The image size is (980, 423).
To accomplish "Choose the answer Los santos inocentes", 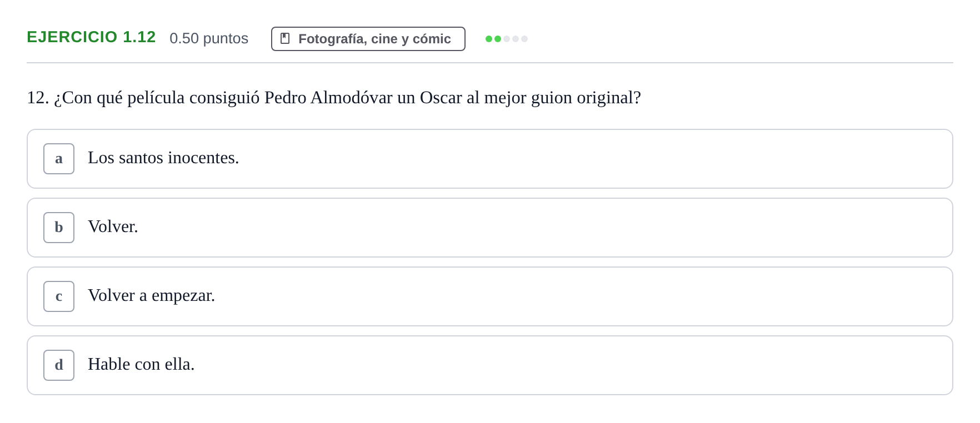I will [163, 158].
